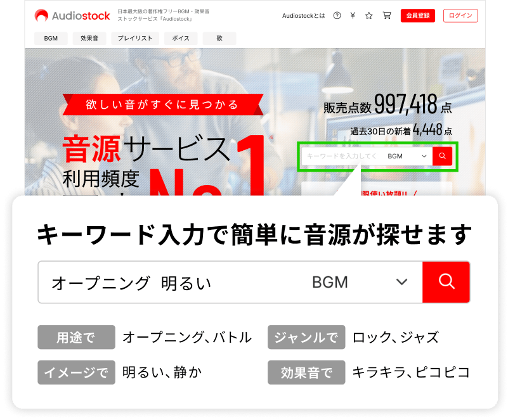The width and height of the screenshot is (508, 420).
Task: Select the 効果音 navigation tab
Action: (x=89, y=38)
